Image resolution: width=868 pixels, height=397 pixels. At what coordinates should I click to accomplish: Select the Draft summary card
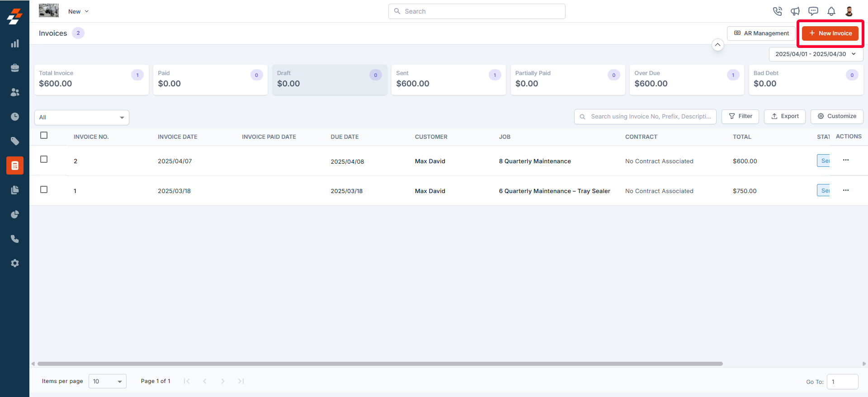[330, 80]
